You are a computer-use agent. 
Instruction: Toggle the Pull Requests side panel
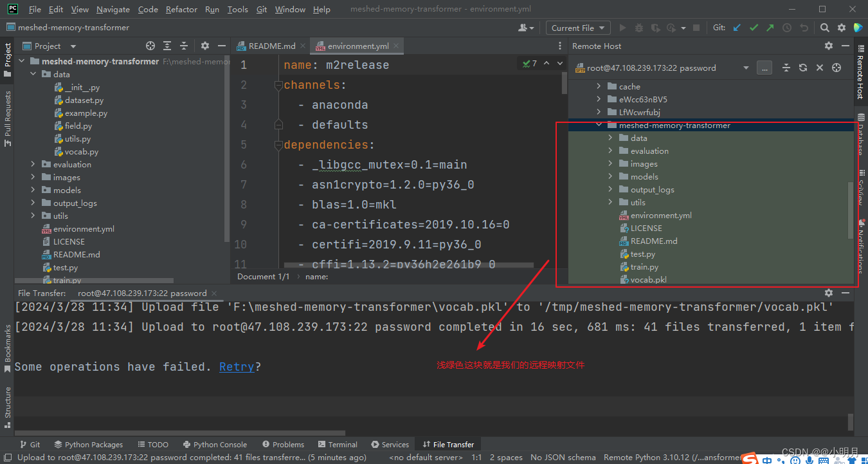coord(8,118)
